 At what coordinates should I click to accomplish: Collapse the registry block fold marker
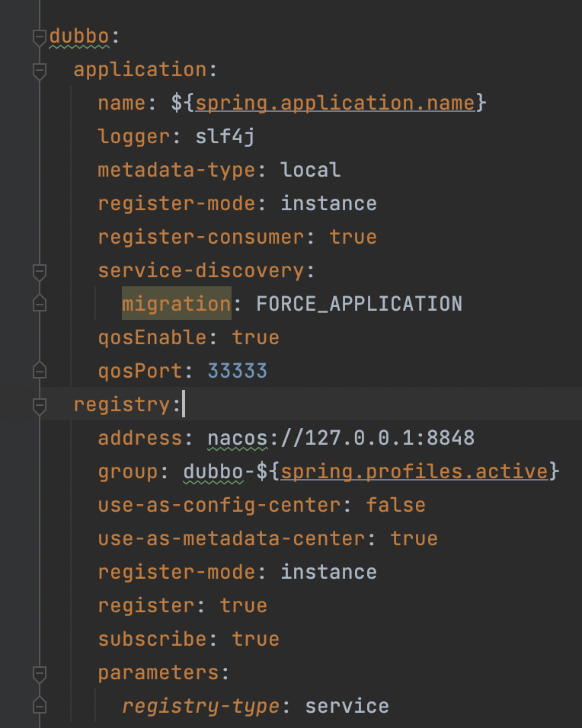click(40, 406)
